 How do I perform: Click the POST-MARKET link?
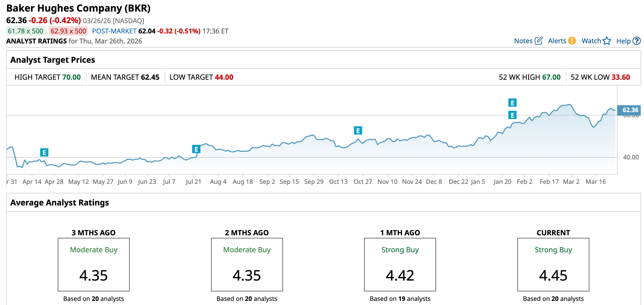pyautogui.click(x=114, y=31)
